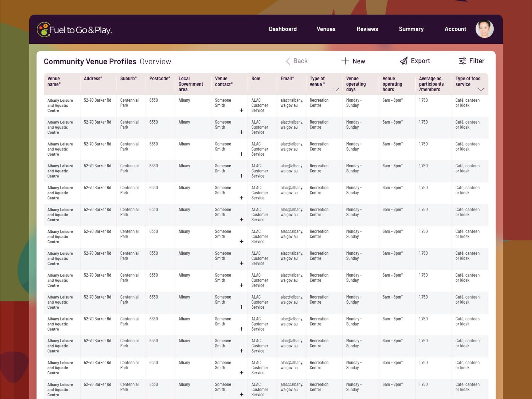Click the plus icon beside New
This screenshot has width=532, height=399.
tap(345, 61)
